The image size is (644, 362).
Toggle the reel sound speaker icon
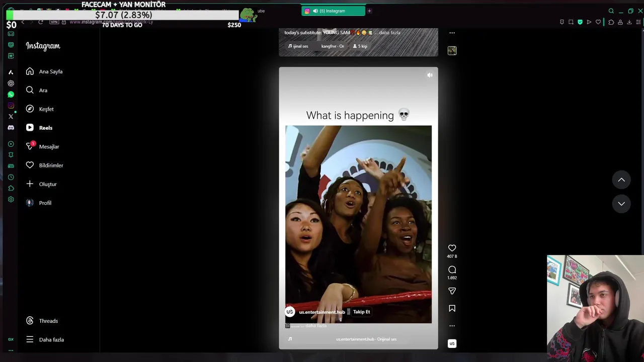(430, 75)
